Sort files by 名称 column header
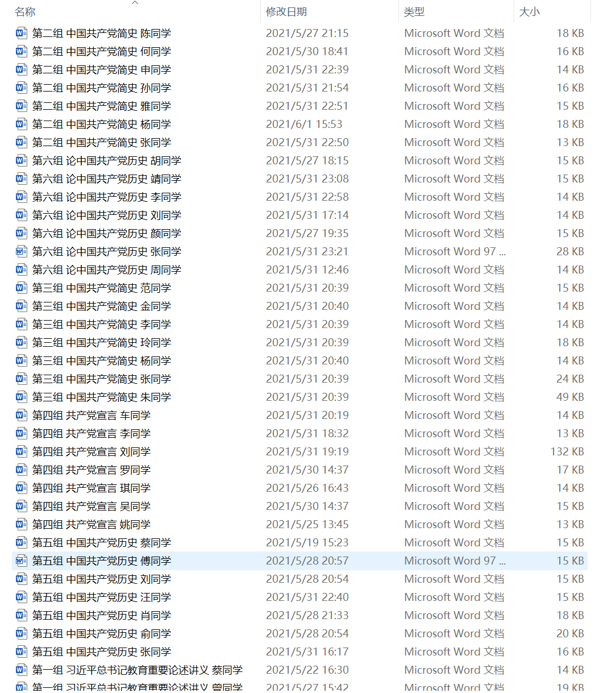The image size is (616, 693). [x=25, y=12]
